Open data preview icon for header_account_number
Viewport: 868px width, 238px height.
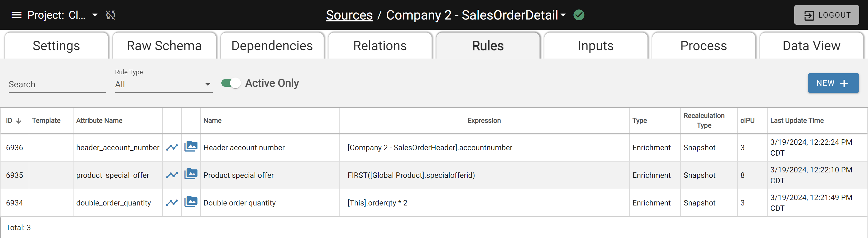pyautogui.click(x=191, y=146)
